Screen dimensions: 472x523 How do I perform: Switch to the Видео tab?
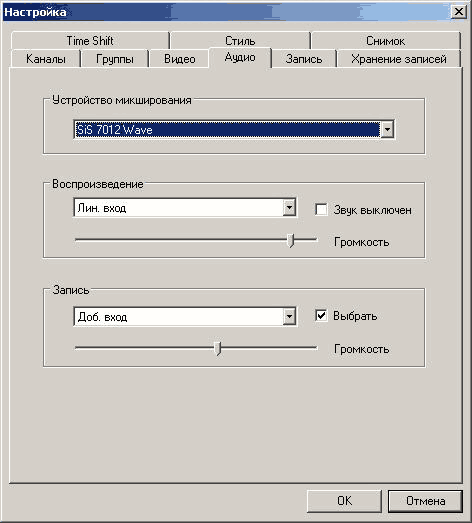coord(179,59)
